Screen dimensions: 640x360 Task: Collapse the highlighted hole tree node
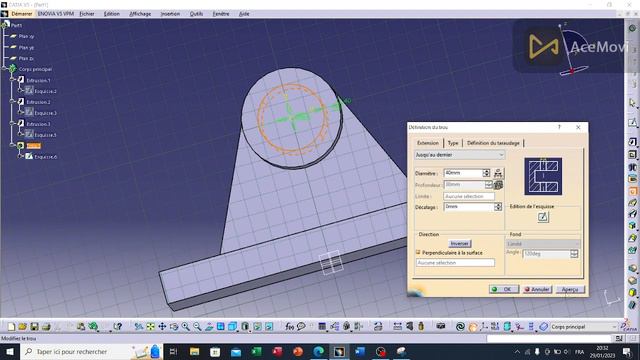[x=12, y=145]
